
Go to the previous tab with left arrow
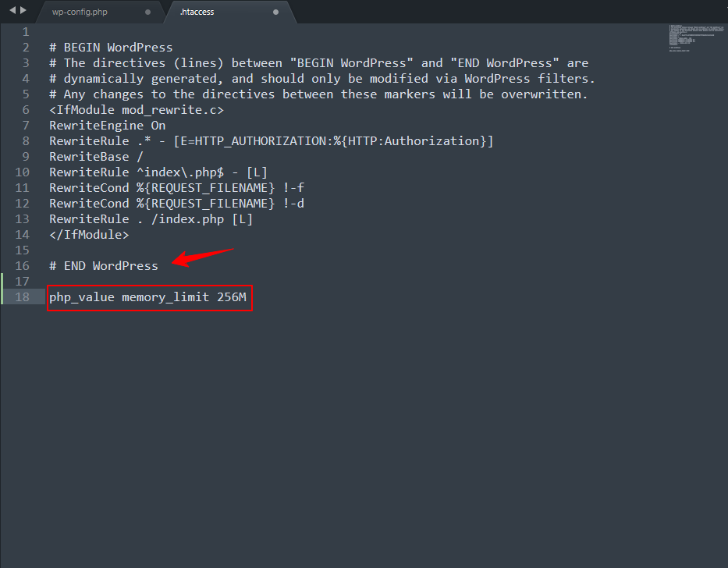[12, 10]
